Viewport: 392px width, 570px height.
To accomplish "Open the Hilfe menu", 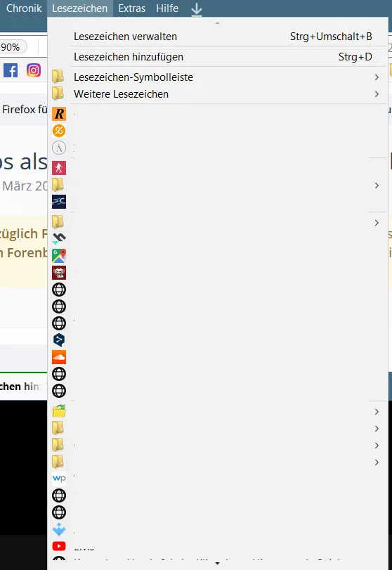I will tap(167, 8).
